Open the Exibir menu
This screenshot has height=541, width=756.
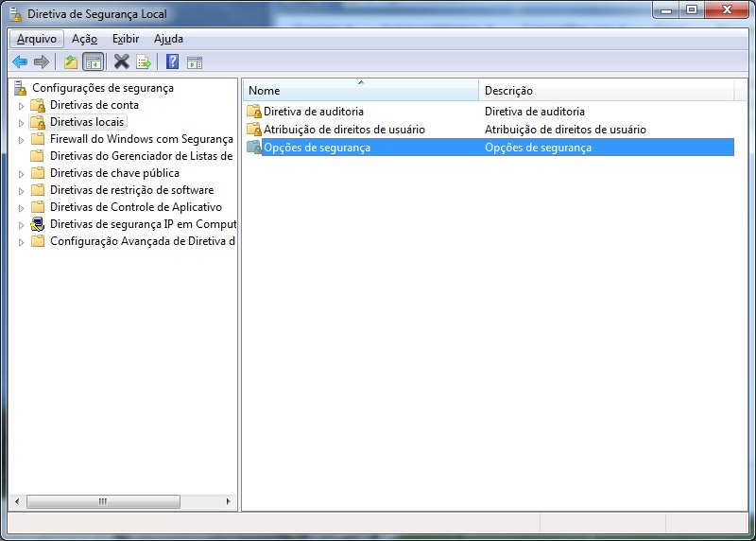[126, 39]
